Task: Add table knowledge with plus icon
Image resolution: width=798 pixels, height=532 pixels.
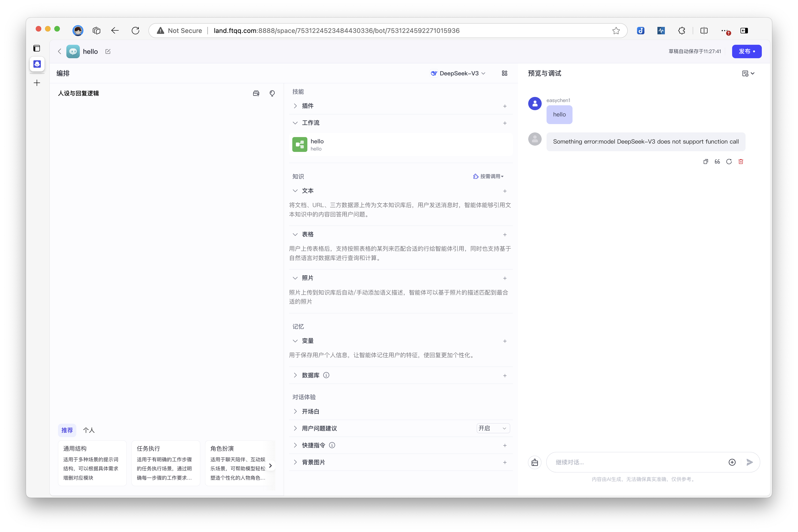Action: [505, 235]
